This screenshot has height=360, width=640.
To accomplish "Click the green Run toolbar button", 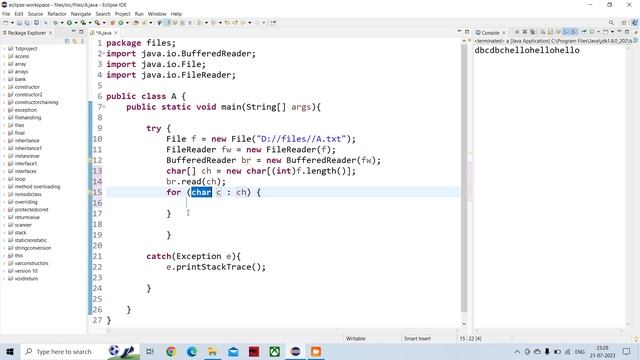I will coord(69,23).
